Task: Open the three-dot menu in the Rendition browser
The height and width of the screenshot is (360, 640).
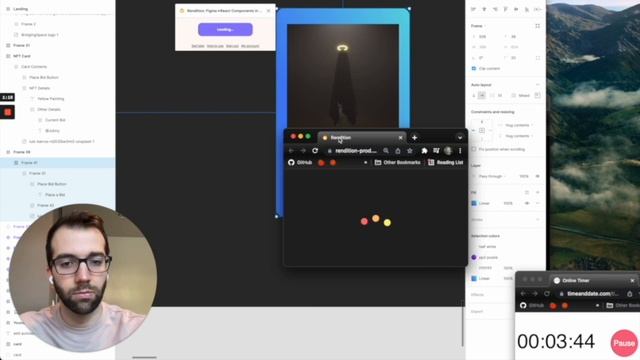Action: coord(460,151)
